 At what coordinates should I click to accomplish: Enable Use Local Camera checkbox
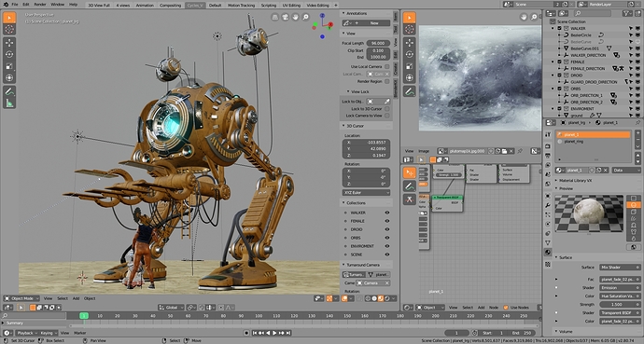(x=387, y=66)
